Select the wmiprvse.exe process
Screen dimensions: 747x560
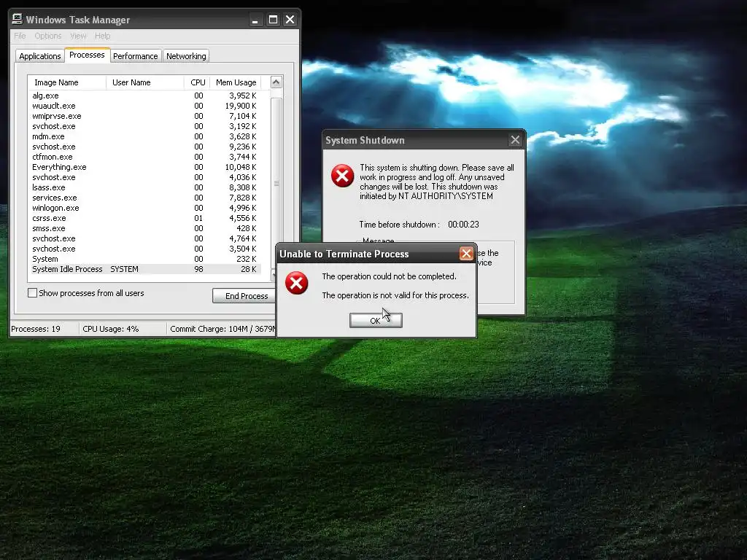click(144, 116)
